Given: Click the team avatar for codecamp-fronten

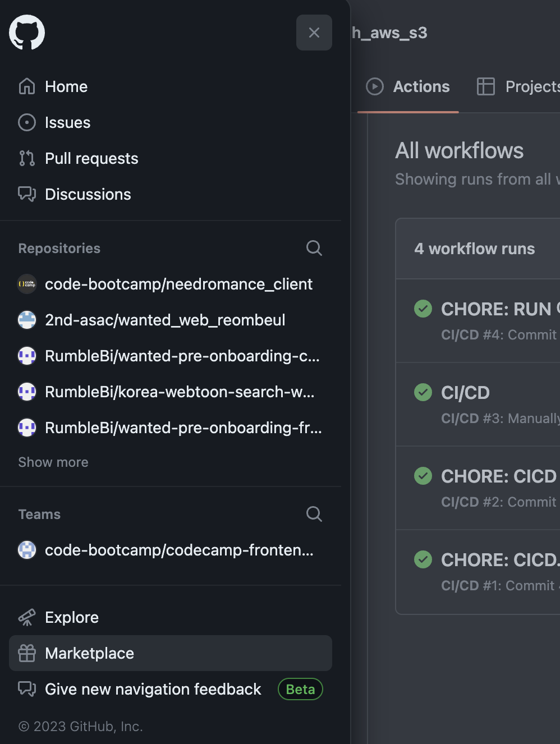Looking at the screenshot, I should (27, 550).
